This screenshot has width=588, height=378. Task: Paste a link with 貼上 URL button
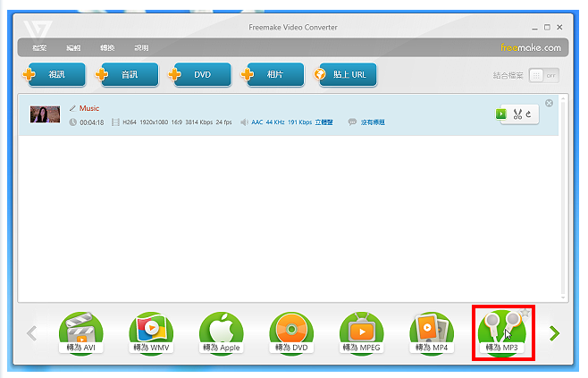tap(348, 74)
